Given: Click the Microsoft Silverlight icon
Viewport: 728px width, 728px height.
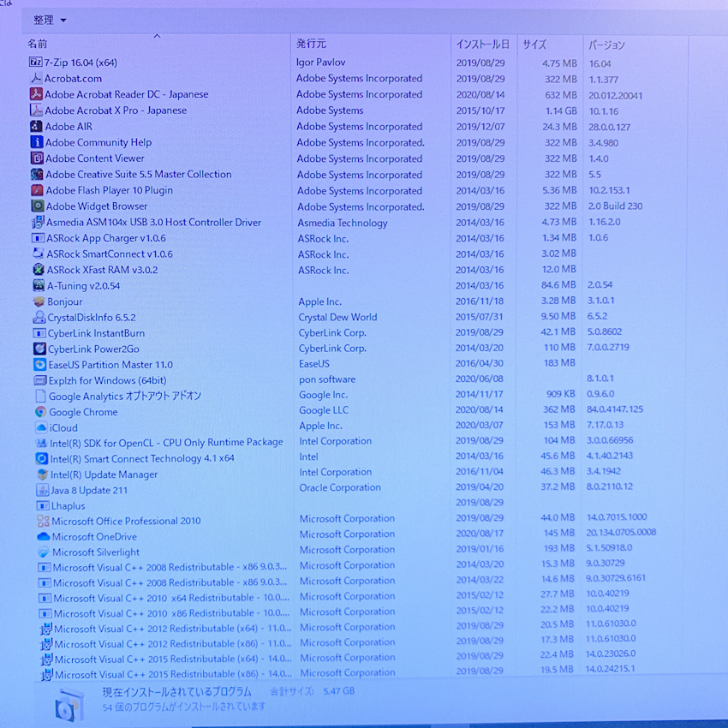Looking at the screenshot, I should click(44, 552).
